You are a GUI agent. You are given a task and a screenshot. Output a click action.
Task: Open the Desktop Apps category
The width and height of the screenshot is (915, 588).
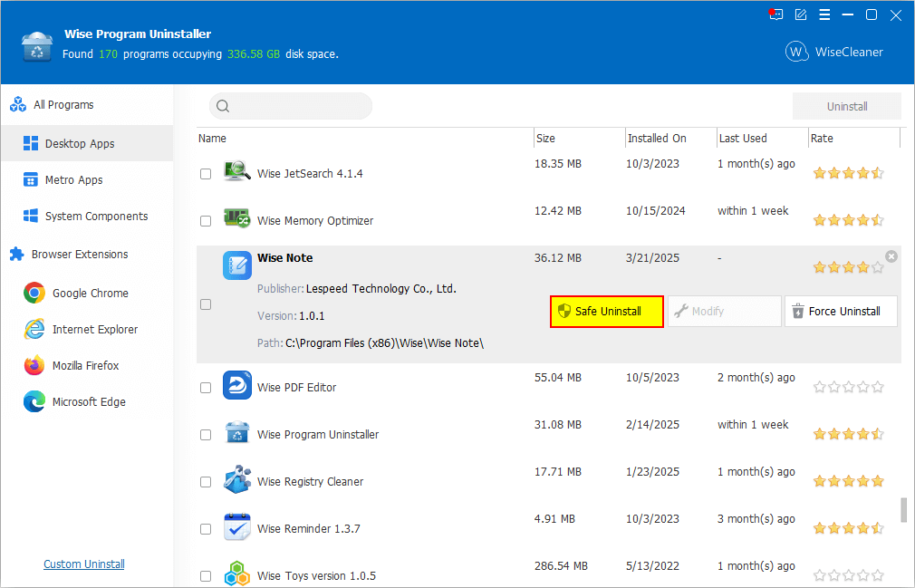tap(87, 143)
